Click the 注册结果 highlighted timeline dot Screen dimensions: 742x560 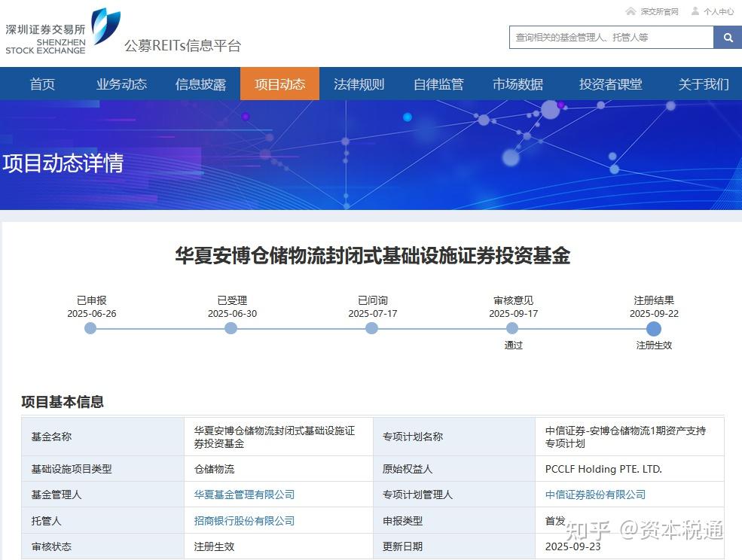point(653,328)
